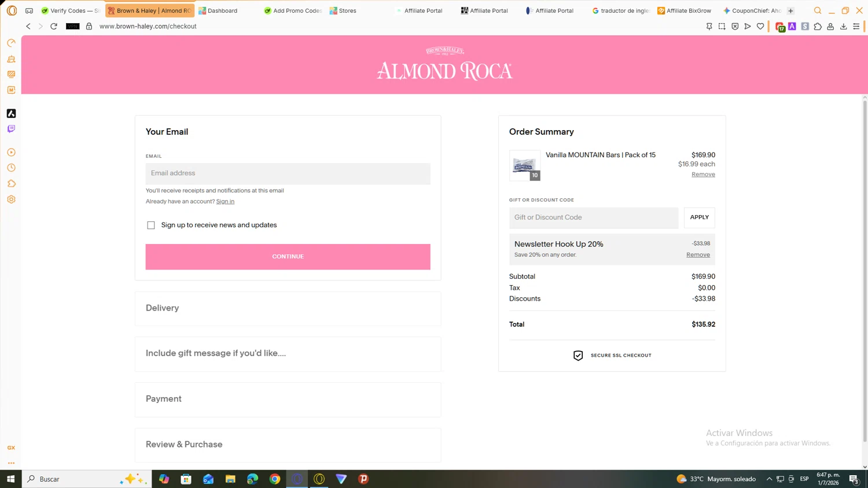Open the Windows Start menu
Screen dimensions: 868x488
pyautogui.click(x=10, y=479)
